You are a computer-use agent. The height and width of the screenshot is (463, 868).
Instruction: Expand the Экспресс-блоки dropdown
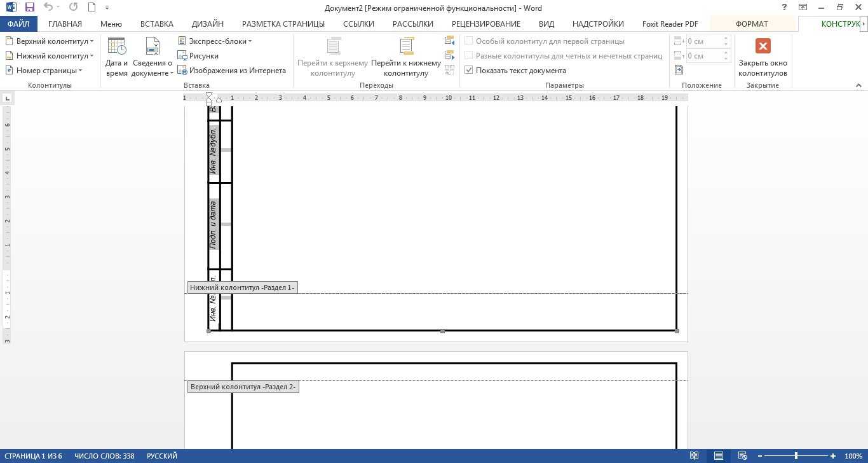(x=215, y=41)
